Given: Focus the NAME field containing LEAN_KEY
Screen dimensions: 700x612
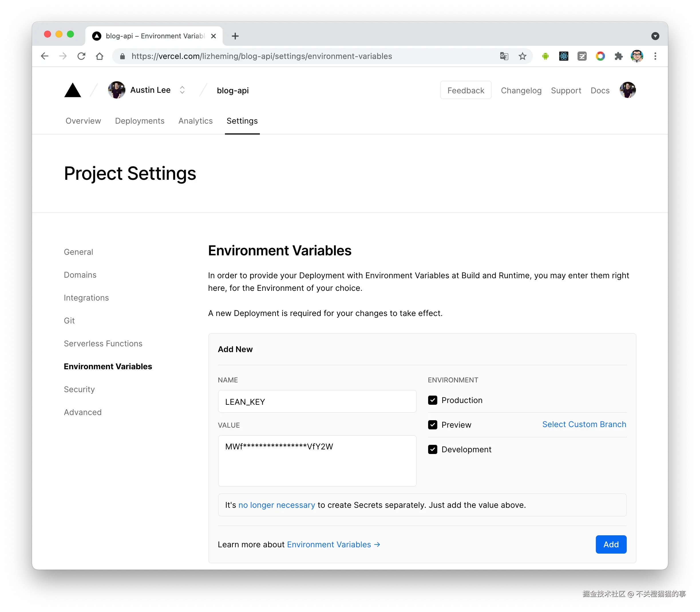Looking at the screenshot, I should coord(317,402).
